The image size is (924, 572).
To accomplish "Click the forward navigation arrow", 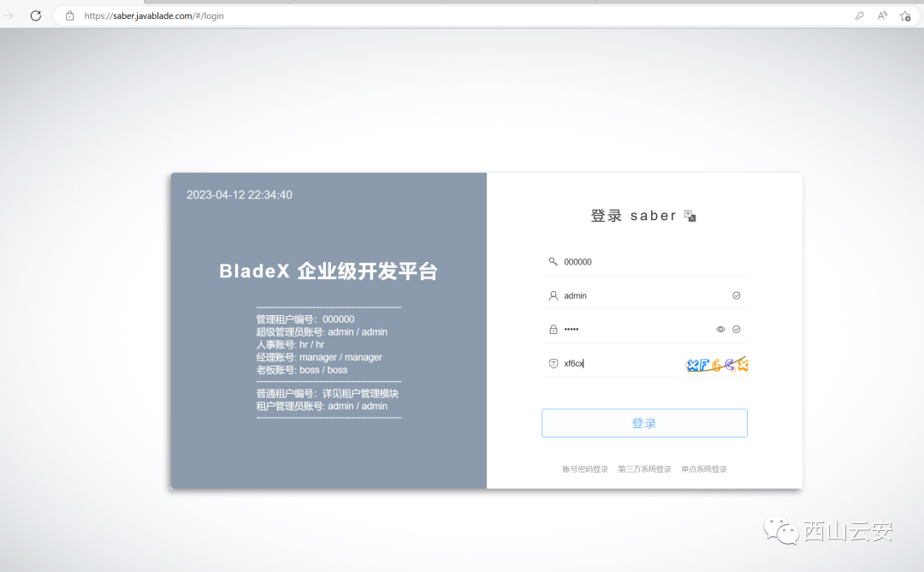I will (9, 16).
